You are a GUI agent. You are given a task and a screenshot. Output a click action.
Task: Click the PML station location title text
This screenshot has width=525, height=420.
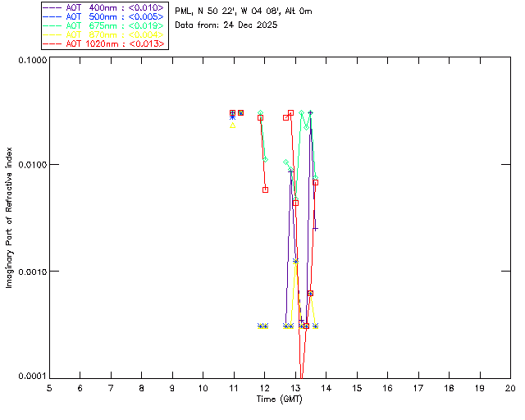point(244,11)
